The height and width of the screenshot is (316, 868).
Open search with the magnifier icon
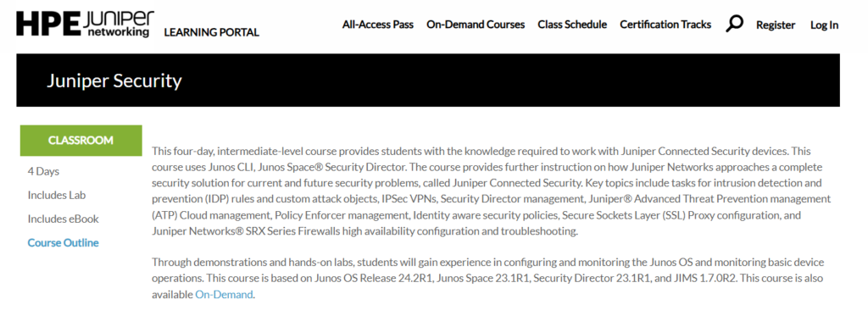click(734, 23)
